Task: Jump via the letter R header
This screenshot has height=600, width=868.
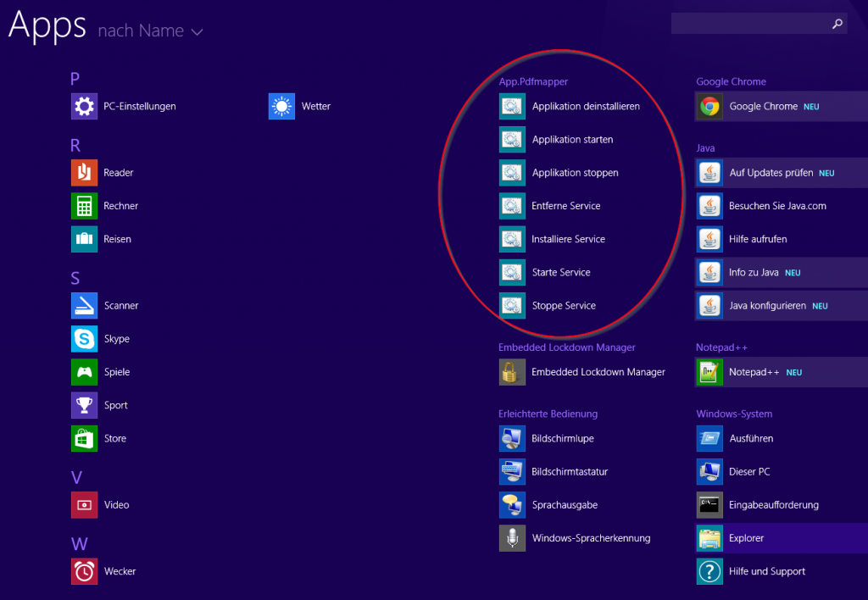Action: coord(75,145)
